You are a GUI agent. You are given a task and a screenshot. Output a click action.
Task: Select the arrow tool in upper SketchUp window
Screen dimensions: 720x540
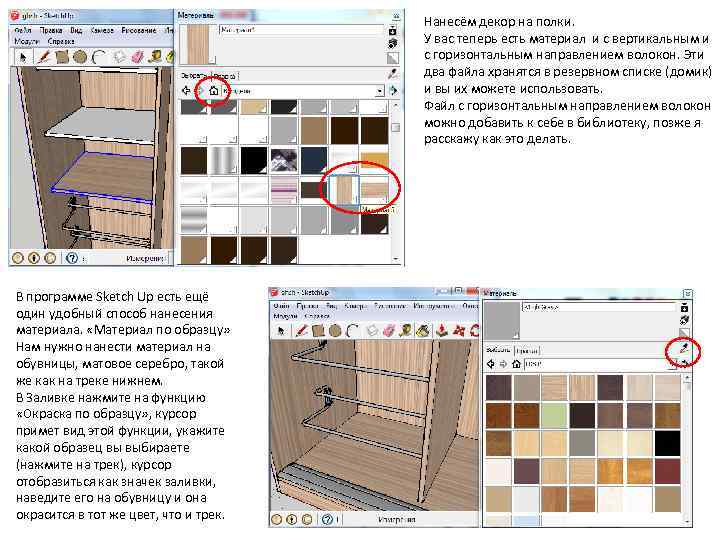[23, 57]
